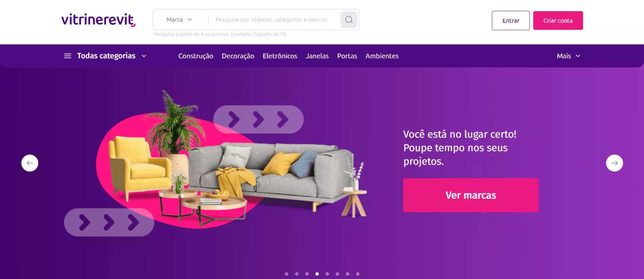This screenshot has height=279, width=644.
Task: Go to previous slide with left arrow
Action: [x=30, y=163]
